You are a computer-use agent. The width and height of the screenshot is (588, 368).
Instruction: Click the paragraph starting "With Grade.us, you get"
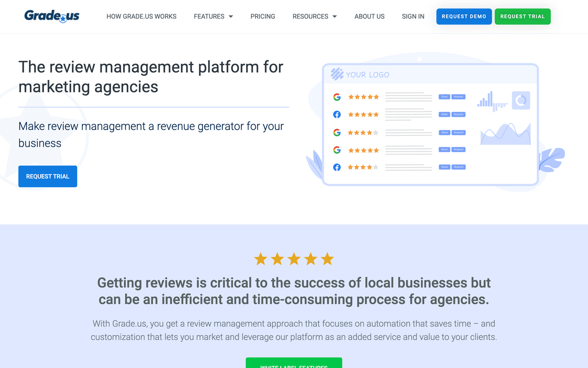pyautogui.click(x=294, y=330)
